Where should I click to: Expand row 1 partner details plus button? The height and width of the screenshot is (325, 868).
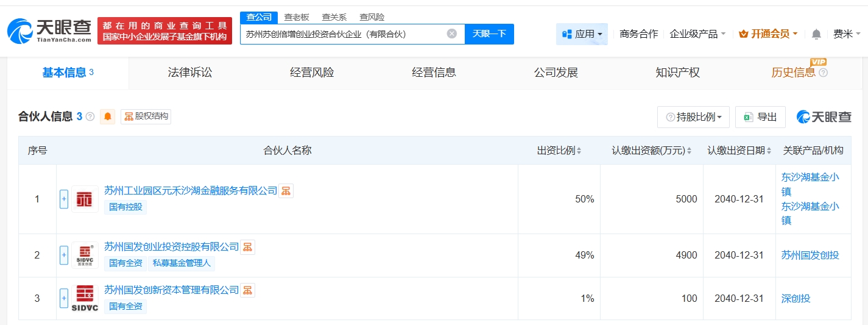(64, 199)
